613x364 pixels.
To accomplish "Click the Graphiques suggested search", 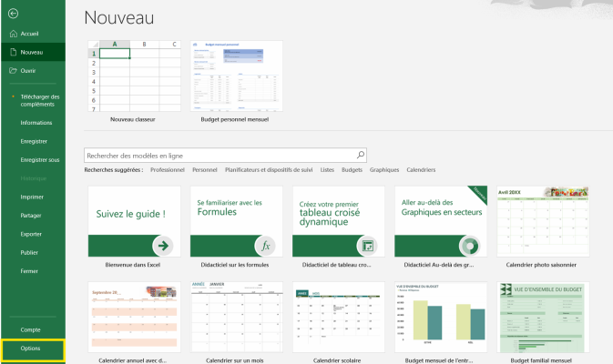I will [384, 170].
